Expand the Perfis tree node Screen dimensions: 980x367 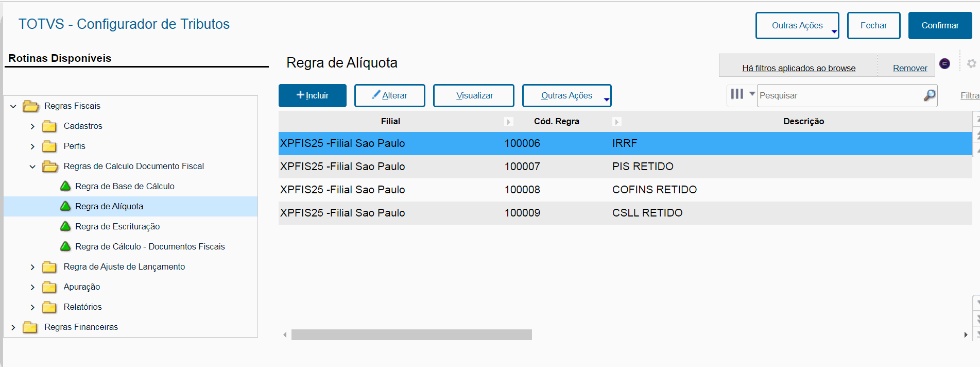32,146
